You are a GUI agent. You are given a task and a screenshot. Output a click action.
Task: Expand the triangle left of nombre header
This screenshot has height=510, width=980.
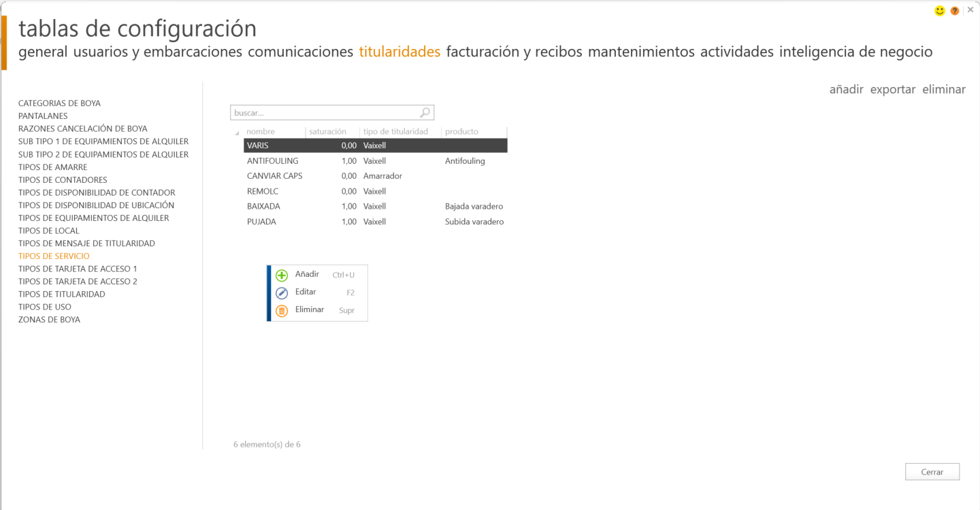237,133
